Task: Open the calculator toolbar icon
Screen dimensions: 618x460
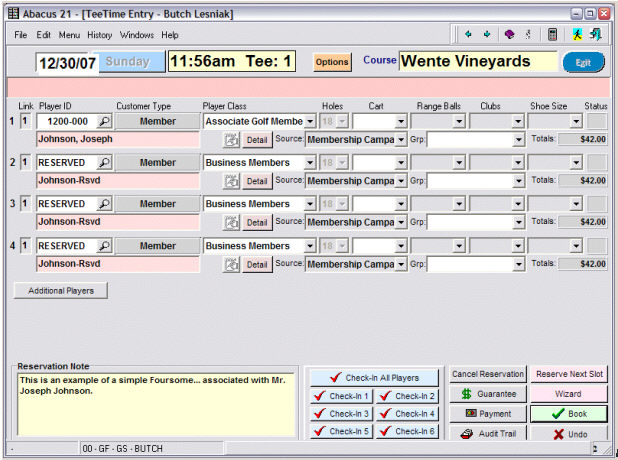Action: coord(552,34)
